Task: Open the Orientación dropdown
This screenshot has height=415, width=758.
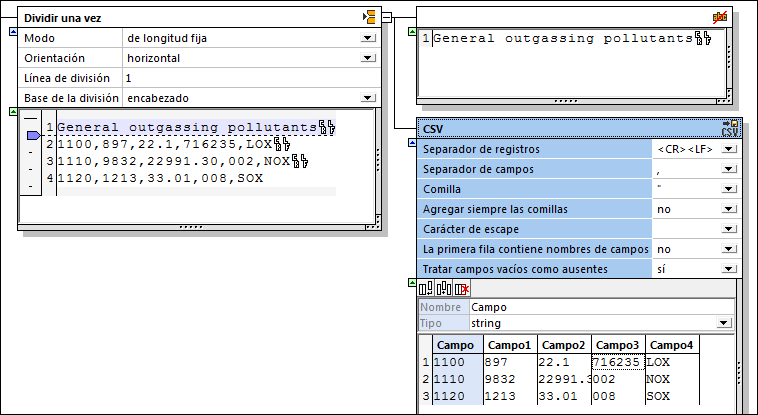Action: click(368, 58)
